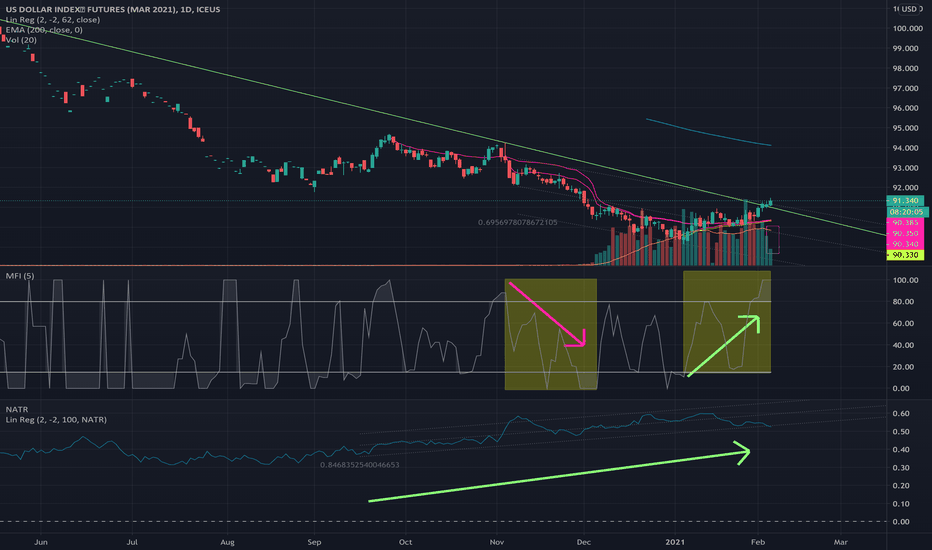Click the 08:20:05 countdown label
Viewport: 932px width, 550px height.
(x=907, y=212)
